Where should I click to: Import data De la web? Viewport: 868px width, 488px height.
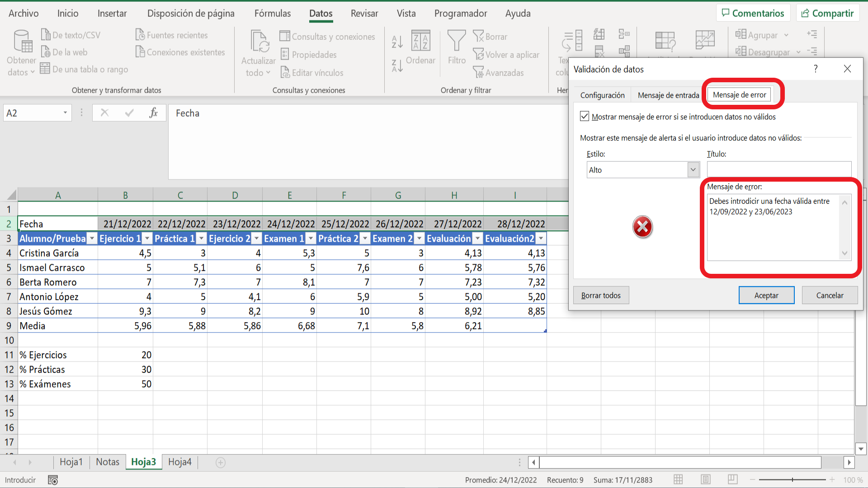click(x=64, y=52)
